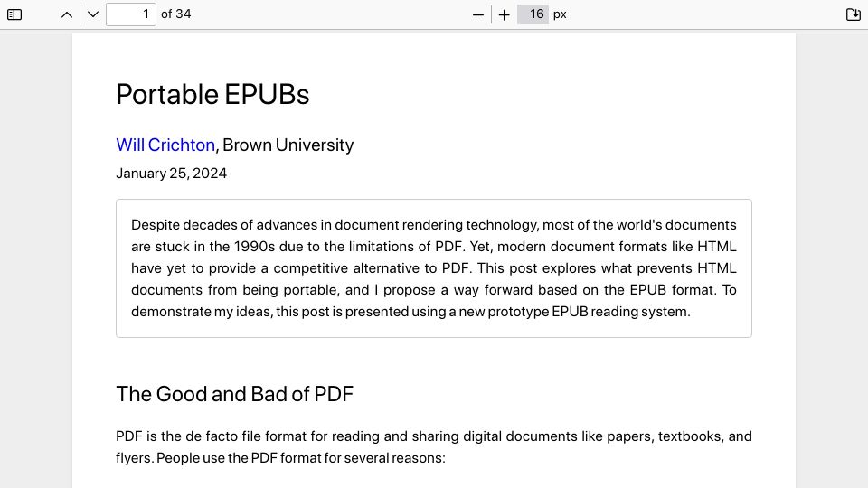Image resolution: width=868 pixels, height=488 pixels.
Task: Click the download document icon
Action: pos(854,14)
